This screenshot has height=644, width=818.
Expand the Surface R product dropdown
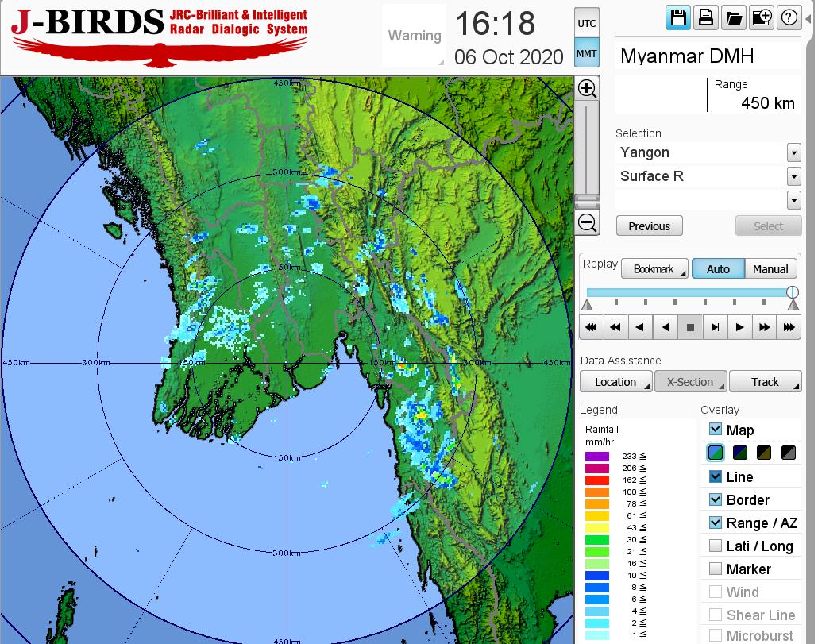[x=793, y=176]
